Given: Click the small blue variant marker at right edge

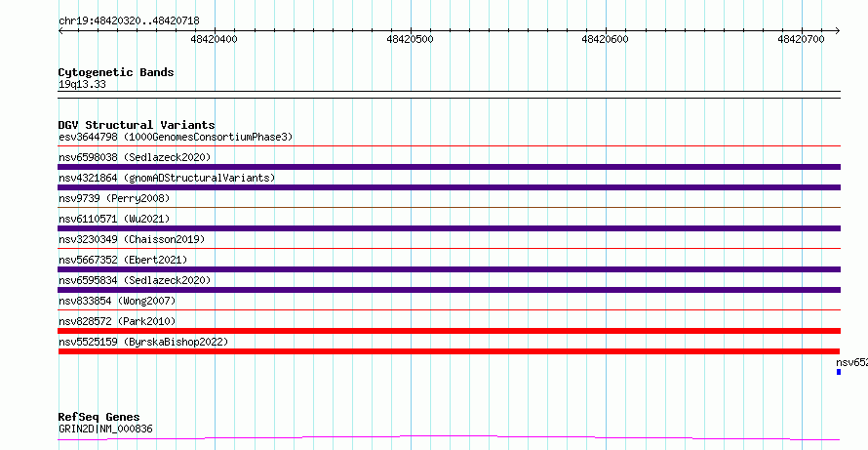Looking at the screenshot, I should [x=839, y=372].
